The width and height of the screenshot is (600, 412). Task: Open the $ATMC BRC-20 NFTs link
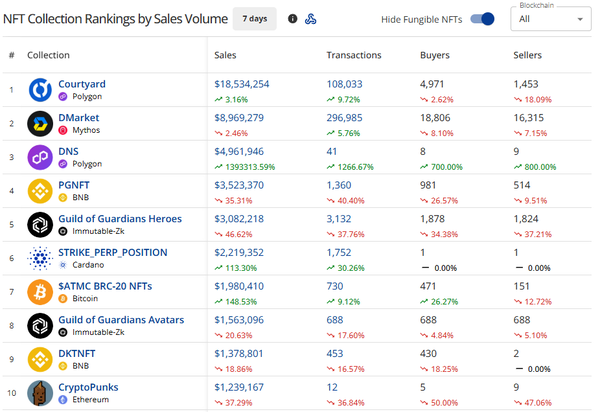pyautogui.click(x=105, y=286)
